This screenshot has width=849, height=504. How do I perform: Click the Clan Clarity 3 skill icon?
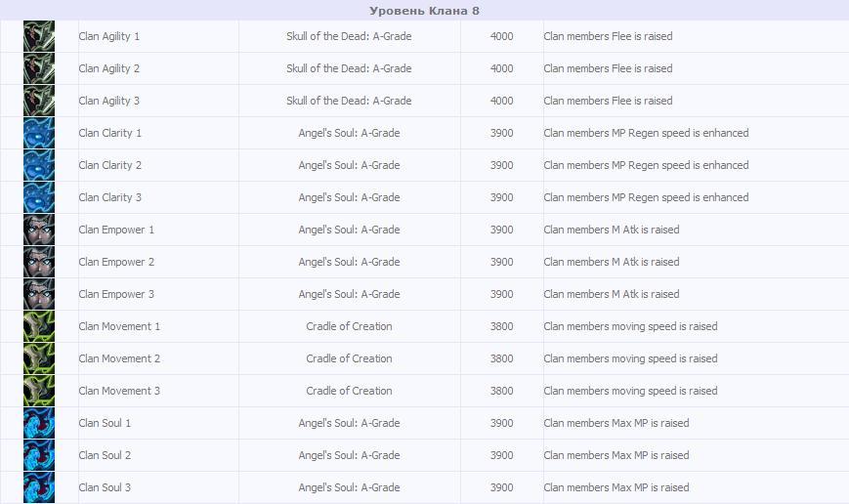point(39,198)
